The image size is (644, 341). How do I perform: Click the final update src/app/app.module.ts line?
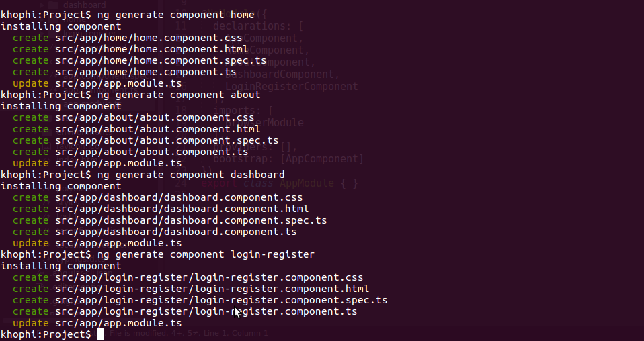97,323
